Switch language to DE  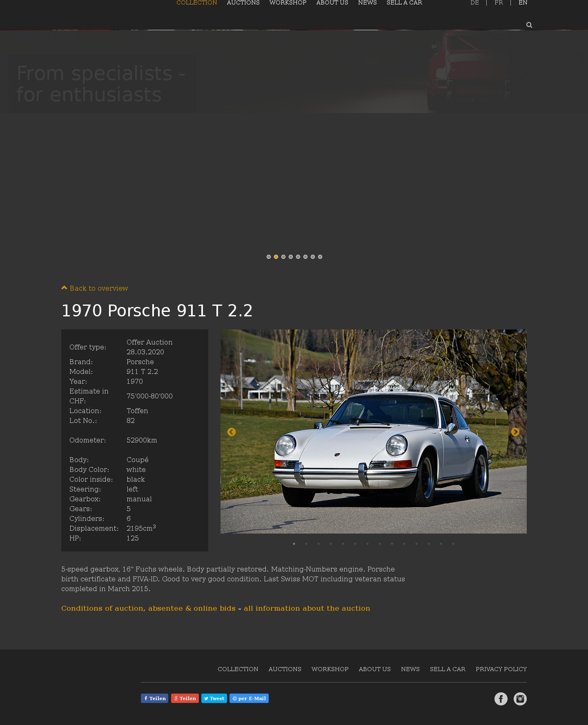click(474, 3)
